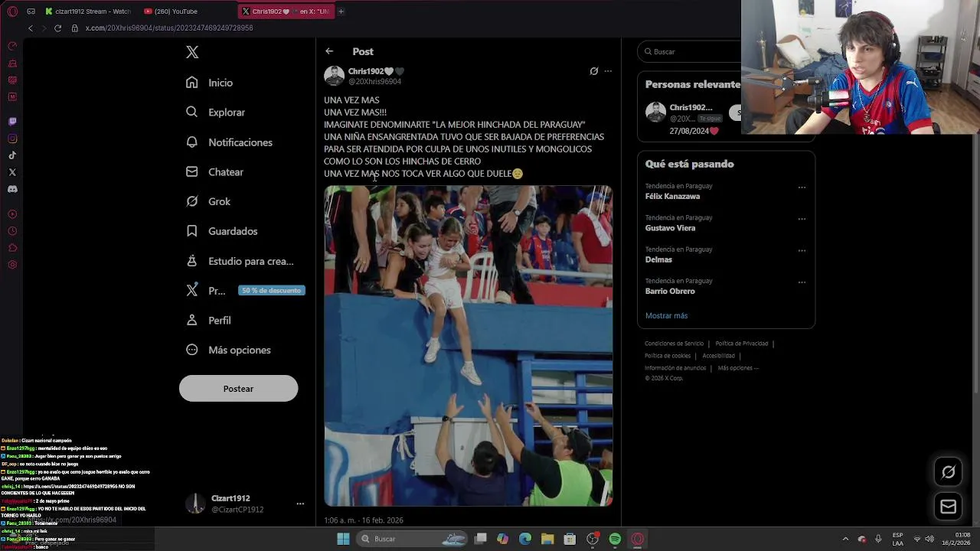Go back in browser history

click(x=31, y=28)
